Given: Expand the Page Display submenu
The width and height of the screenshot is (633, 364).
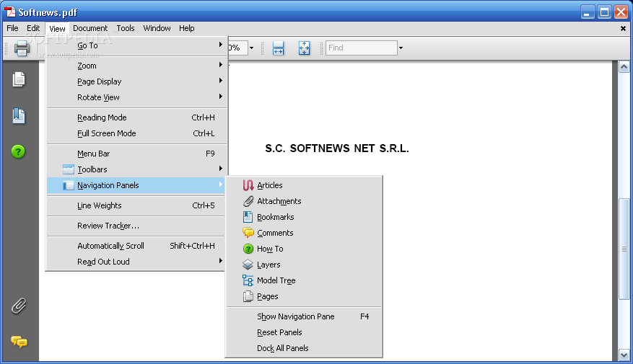Looking at the screenshot, I should (x=136, y=81).
